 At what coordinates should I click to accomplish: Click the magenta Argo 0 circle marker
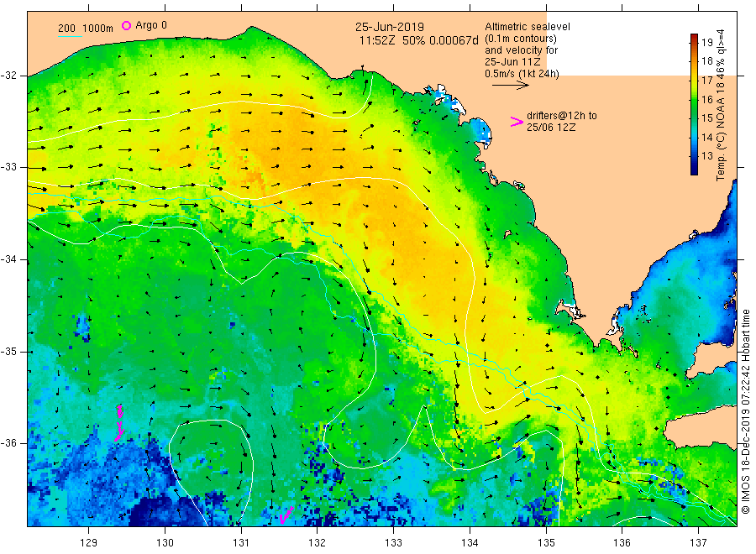click(x=126, y=25)
